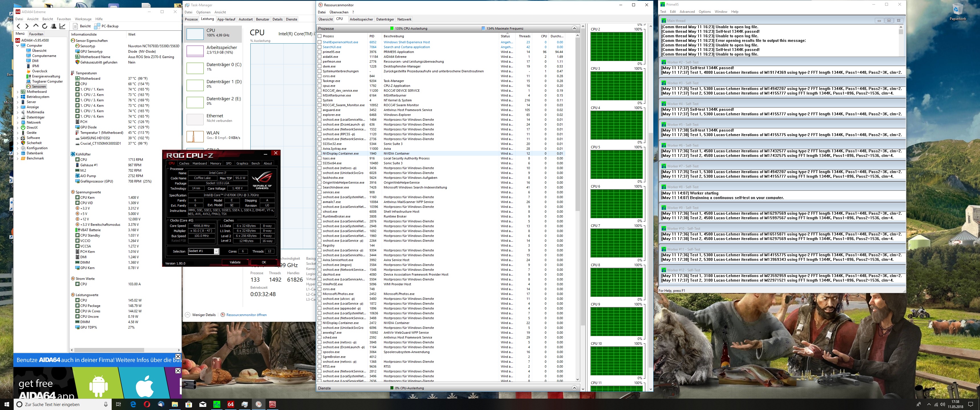The image size is (980, 410).
Task: Click the AIDA64 user profile toolbar icon
Action: pos(54,26)
